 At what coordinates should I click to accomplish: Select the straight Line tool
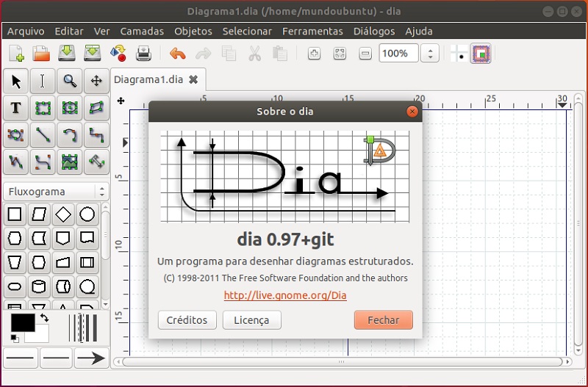(x=43, y=135)
